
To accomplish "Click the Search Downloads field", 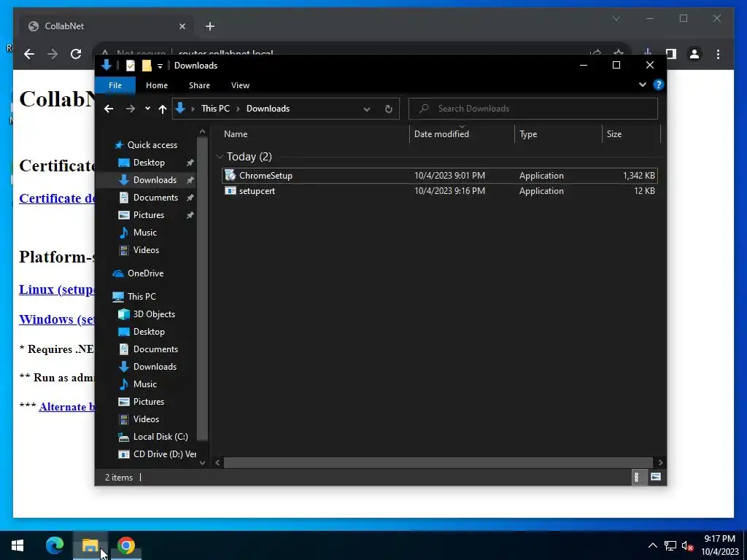I will point(533,109).
